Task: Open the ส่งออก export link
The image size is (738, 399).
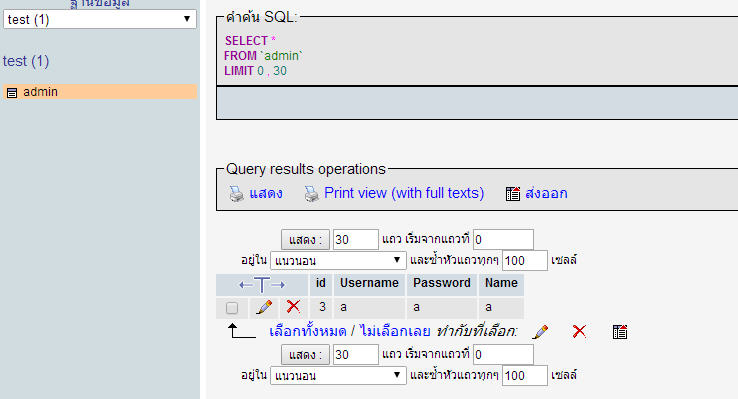Action: 546,193
